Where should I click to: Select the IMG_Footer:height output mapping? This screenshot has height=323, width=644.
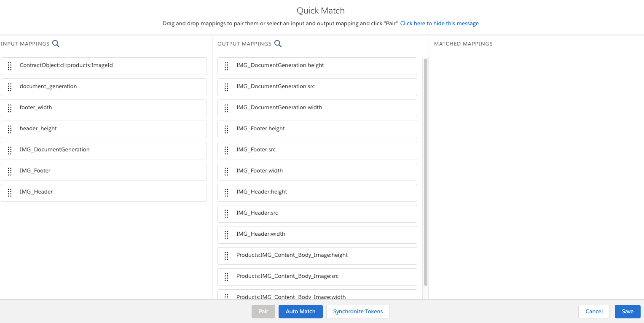tap(317, 129)
